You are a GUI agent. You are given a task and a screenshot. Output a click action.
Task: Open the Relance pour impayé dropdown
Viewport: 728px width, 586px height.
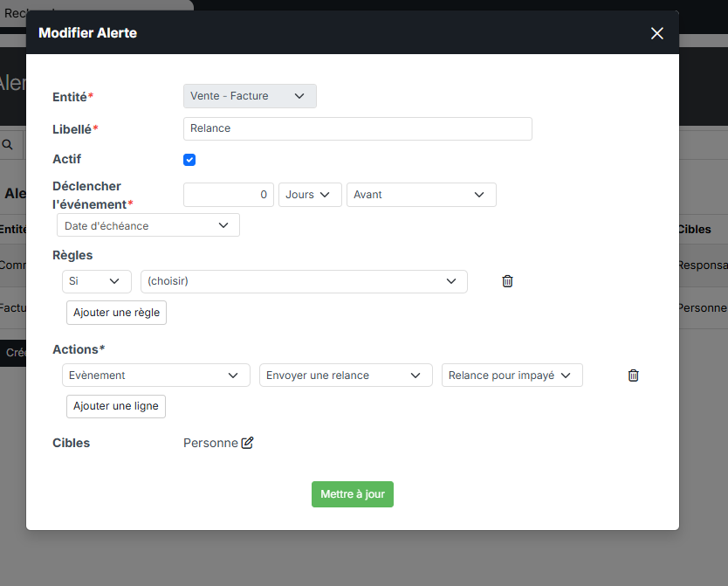click(x=512, y=376)
